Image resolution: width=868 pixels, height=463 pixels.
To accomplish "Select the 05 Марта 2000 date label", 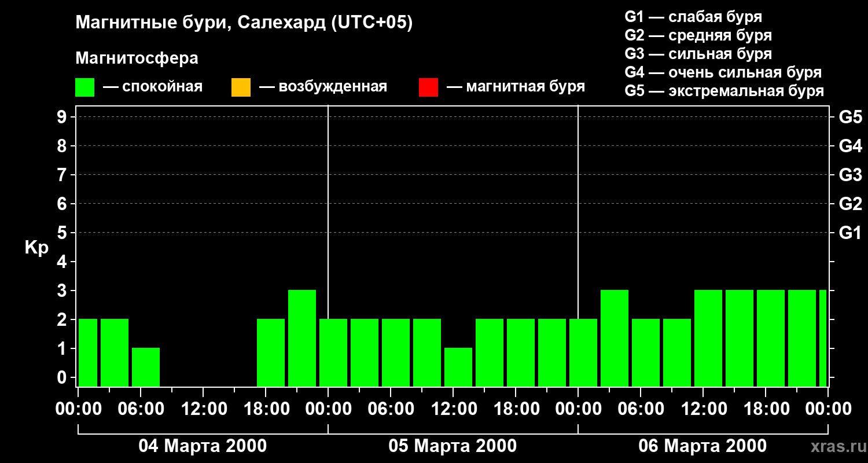I will point(453,446).
